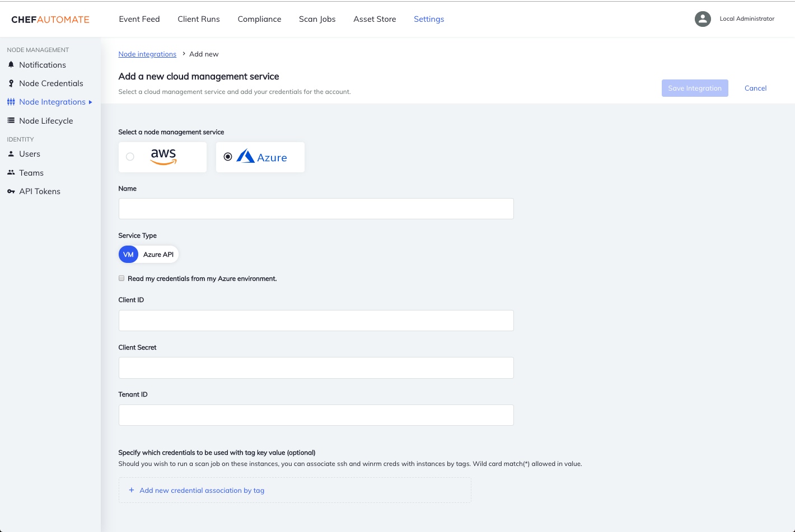Select the Azure service radio button
This screenshot has width=795, height=532.
[228, 157]
